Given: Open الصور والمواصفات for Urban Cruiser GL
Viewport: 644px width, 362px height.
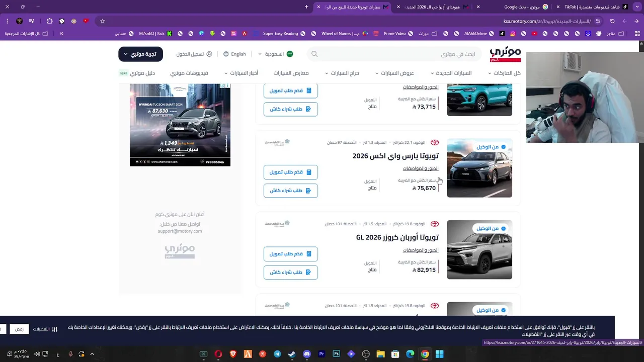Looking at the screenshot, I should tap(421, 250).
